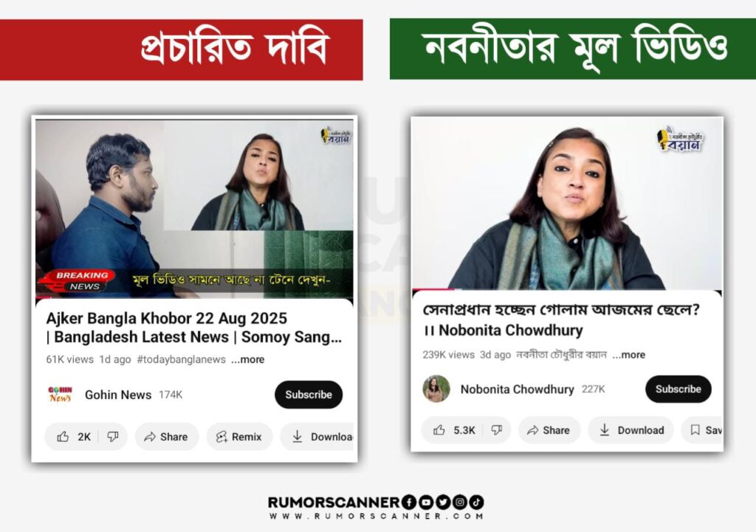Open Gohin News channel avatar
This screenshot has width=756, height=532.
pos(61,394)
